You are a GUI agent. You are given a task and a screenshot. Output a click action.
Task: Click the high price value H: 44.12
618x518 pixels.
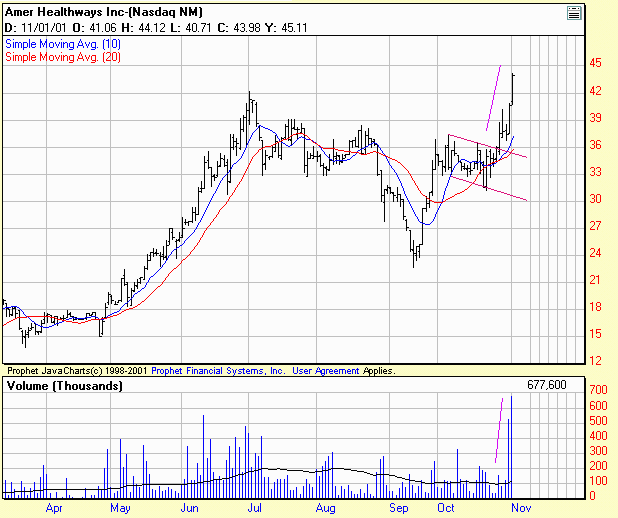tap(143, 28)
